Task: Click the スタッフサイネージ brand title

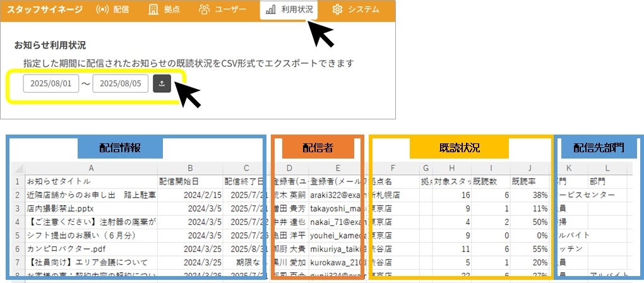Action: pos(45,9)
